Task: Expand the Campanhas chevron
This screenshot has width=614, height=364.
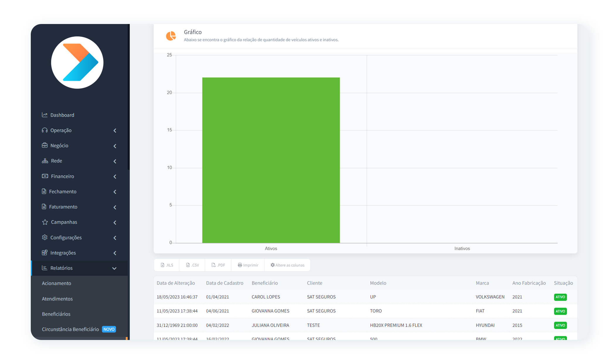Action: pyautogui.click(x=115, y=223)
